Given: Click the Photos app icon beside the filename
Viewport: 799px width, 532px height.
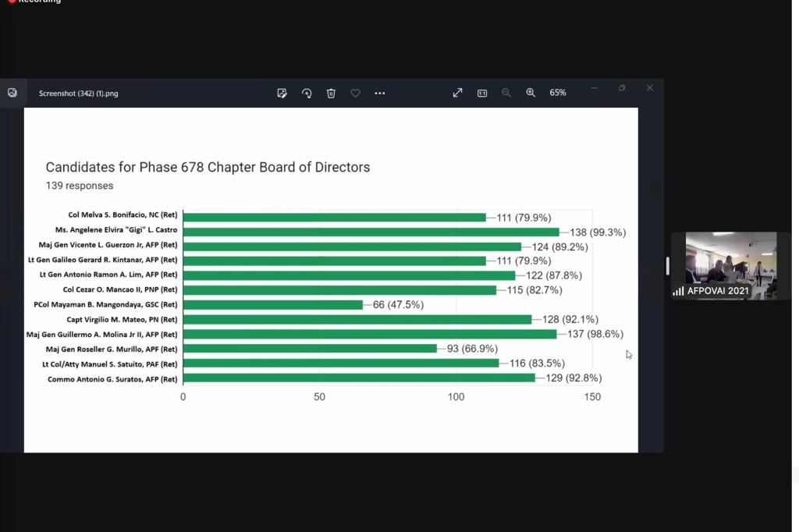Looking at the screenshot, I should [12, 93].
